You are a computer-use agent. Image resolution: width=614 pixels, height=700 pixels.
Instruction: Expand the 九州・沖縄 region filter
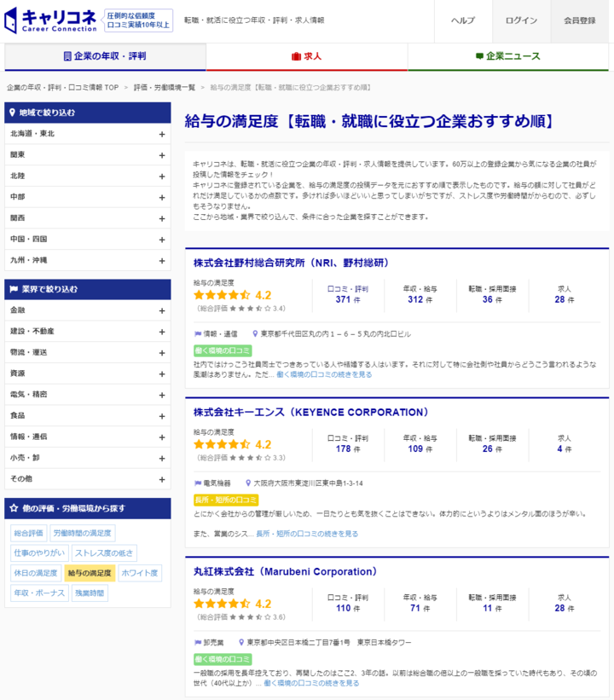[88, 260]
